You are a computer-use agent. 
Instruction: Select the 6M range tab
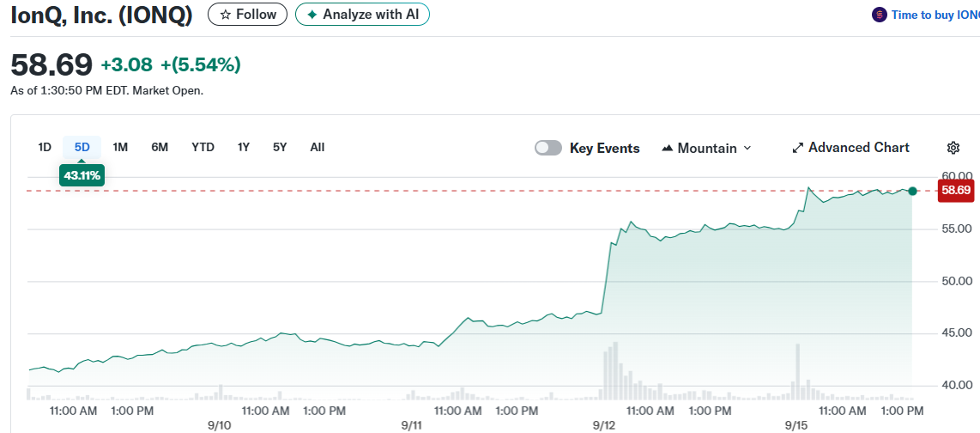[x=160, y=148]
